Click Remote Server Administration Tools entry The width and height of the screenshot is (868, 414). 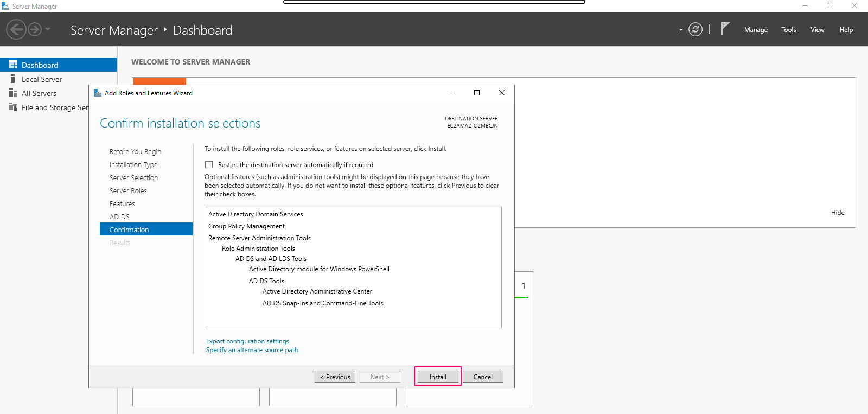[259, 238]
